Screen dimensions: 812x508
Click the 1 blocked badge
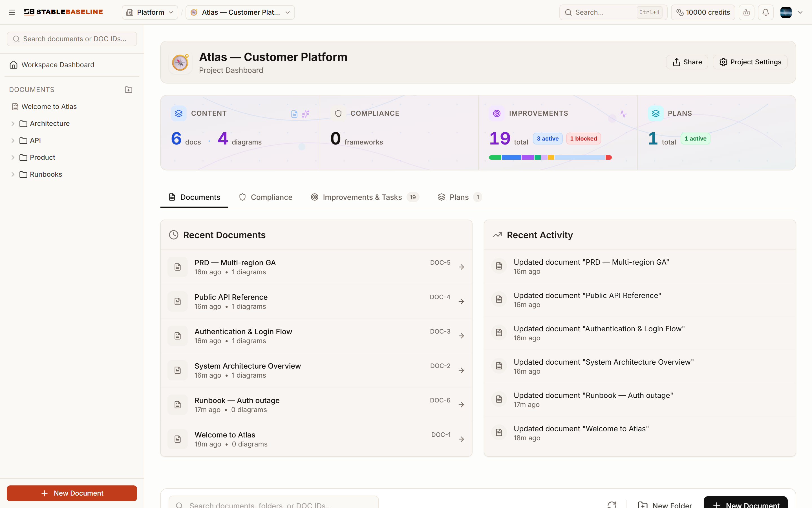coord(584,138)
